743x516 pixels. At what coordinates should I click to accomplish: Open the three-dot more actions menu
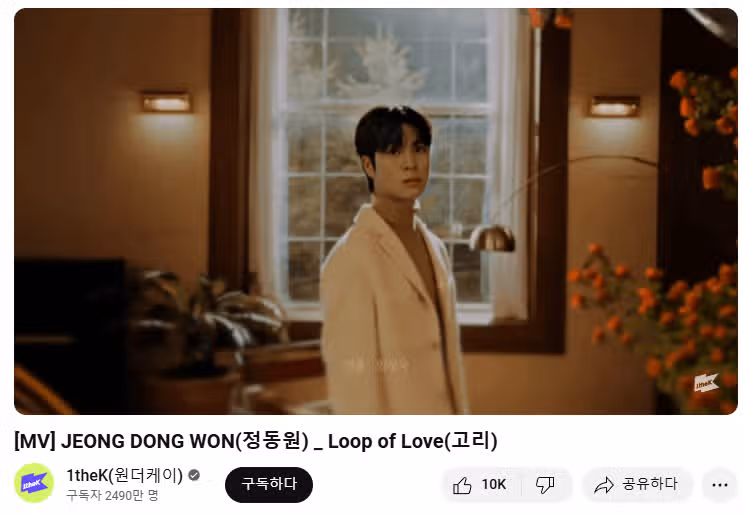pyautogui.click(x=720, y=485)
